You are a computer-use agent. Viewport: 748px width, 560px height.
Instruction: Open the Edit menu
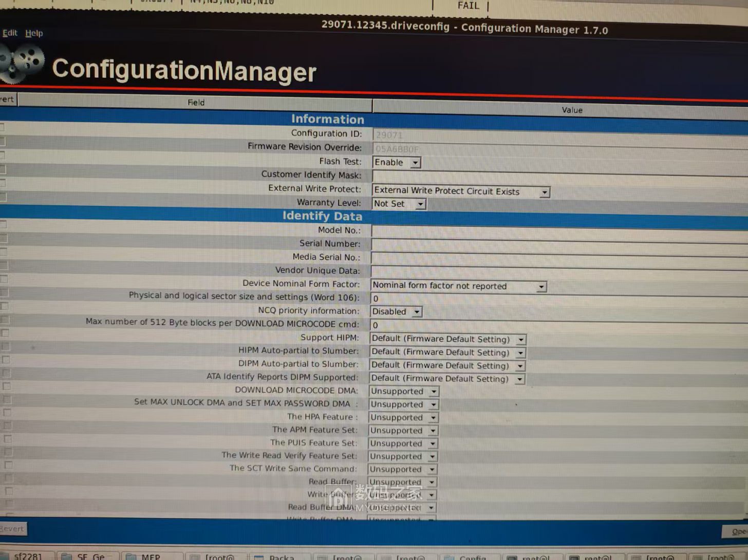[x=10, y=33]
